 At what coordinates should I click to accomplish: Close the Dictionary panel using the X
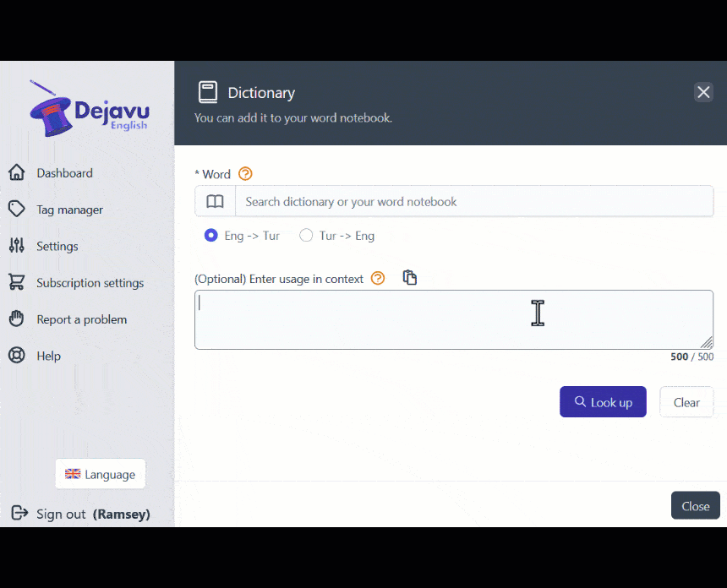tap(703, 92)
